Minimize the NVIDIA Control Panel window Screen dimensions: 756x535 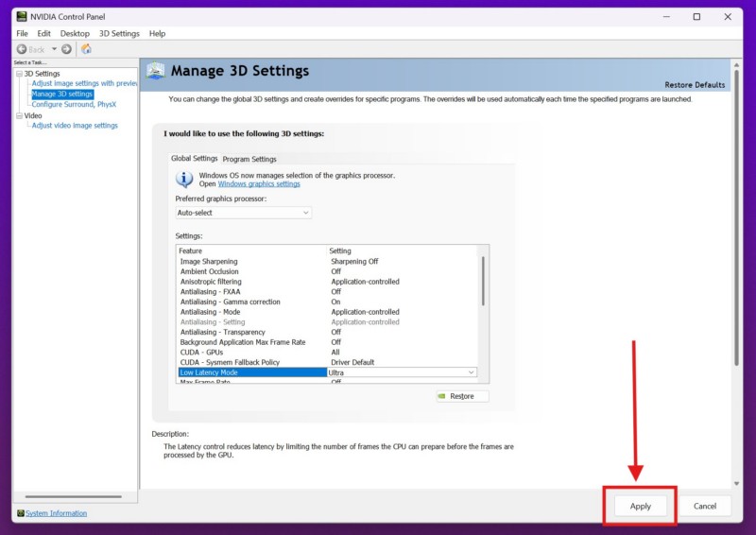pos(666,16)
